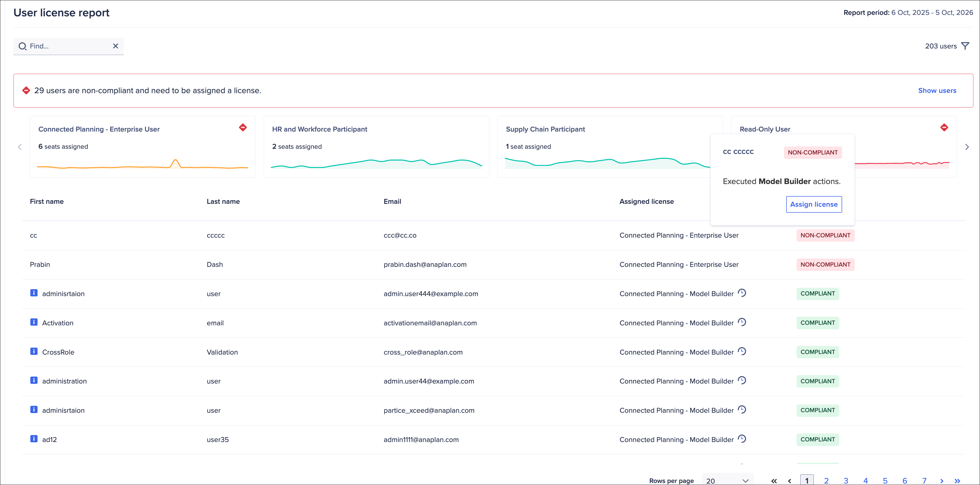Image resolution: width=980 pixels, height=485 pixels.
Task: Click NON-COMPLIANT badge for Prabin Dash row
Action: coord(825,264)
